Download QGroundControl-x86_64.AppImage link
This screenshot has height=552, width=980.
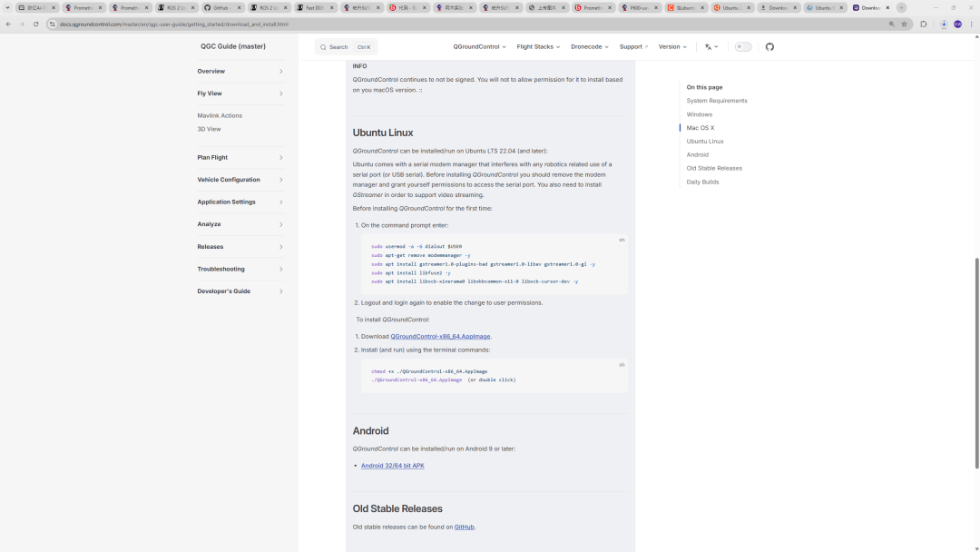pyautogui.click(x=440, y=336)
